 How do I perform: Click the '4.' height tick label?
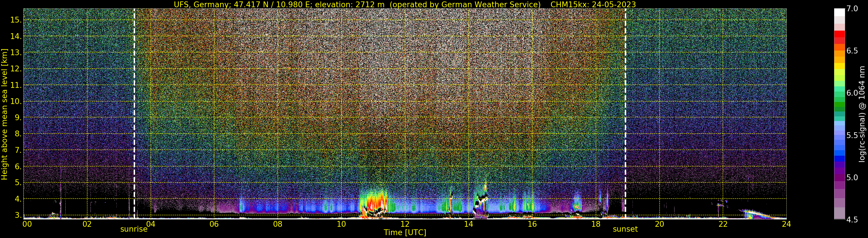click(x=18, y=199)
